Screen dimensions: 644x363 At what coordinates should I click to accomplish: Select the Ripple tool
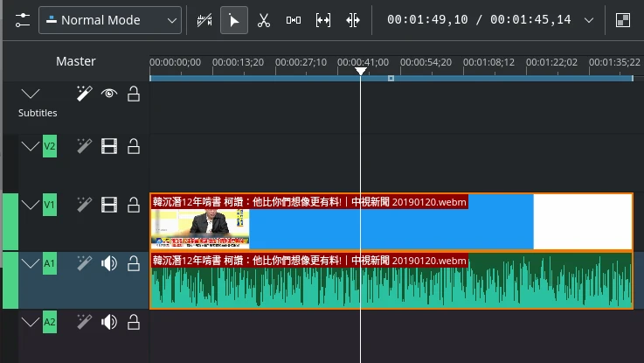pos(323,19)
